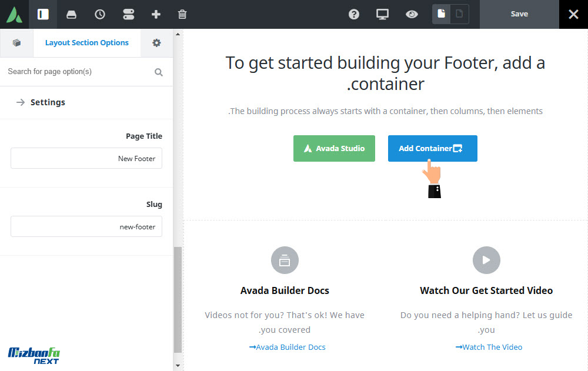This screenshot has width=588, height=371.
Task: Switch to Layout Section Options tab
Action: (86, 43)
